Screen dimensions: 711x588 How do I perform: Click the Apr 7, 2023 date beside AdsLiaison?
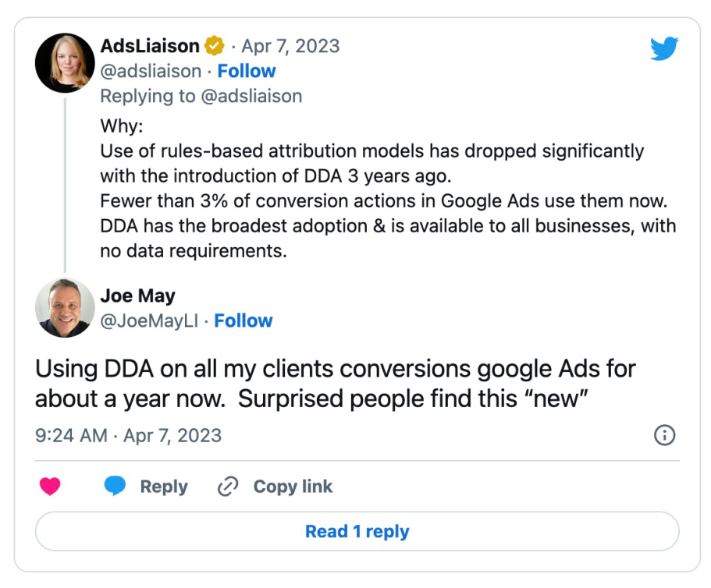click(x=289, y=46)
